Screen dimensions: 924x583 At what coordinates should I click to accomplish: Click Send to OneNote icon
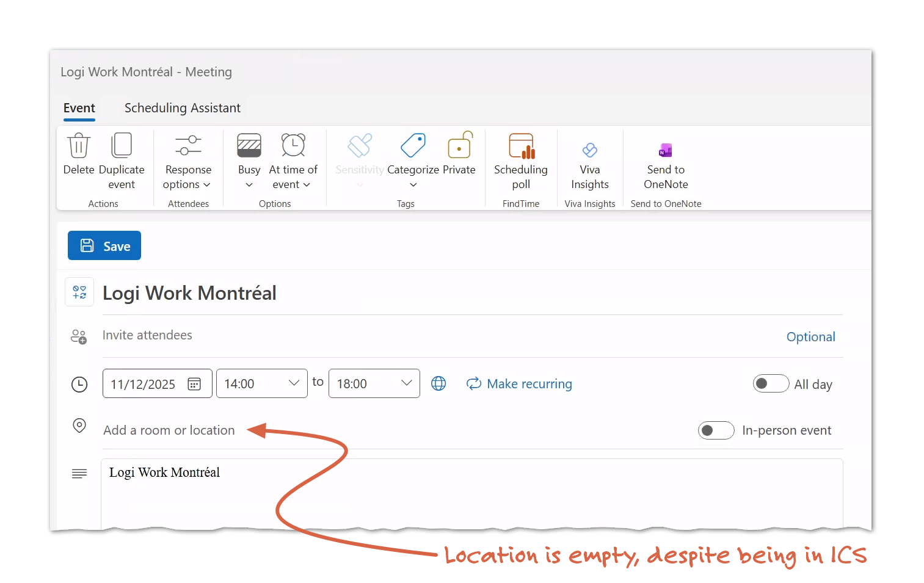click(665, 150)
